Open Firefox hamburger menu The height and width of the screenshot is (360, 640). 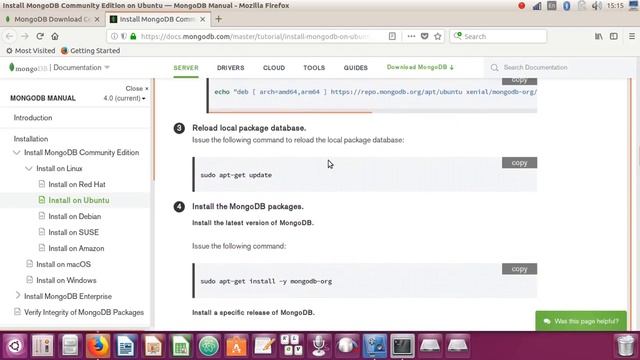632,36
